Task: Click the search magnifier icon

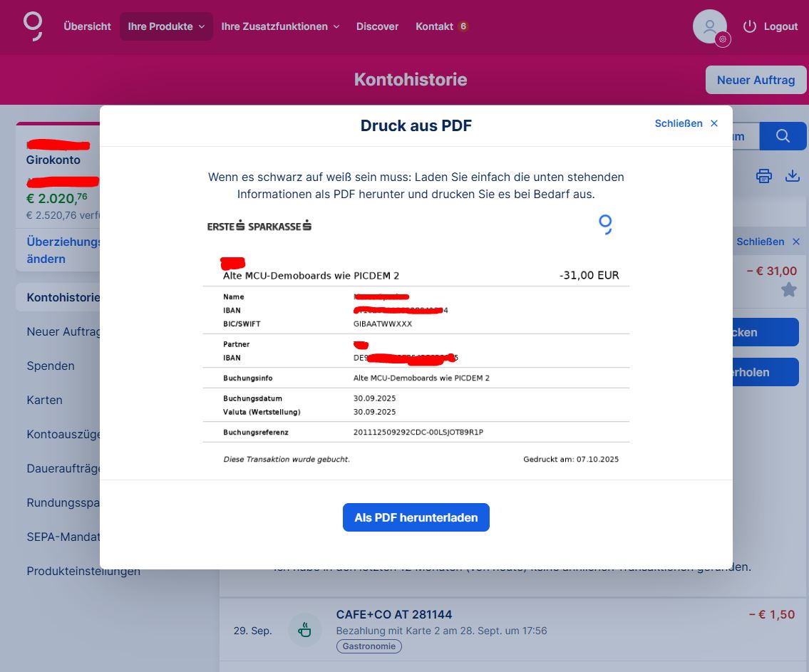Action: (x=783, y=136)
